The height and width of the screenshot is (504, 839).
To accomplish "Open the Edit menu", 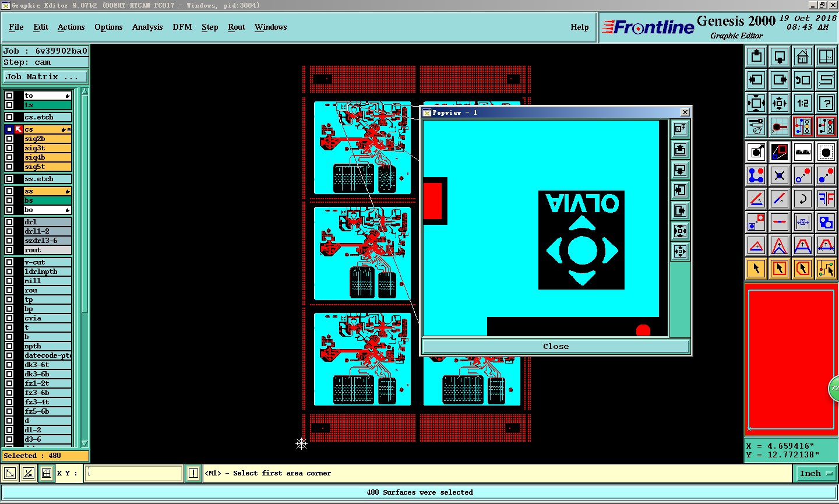I will [41, 27].
